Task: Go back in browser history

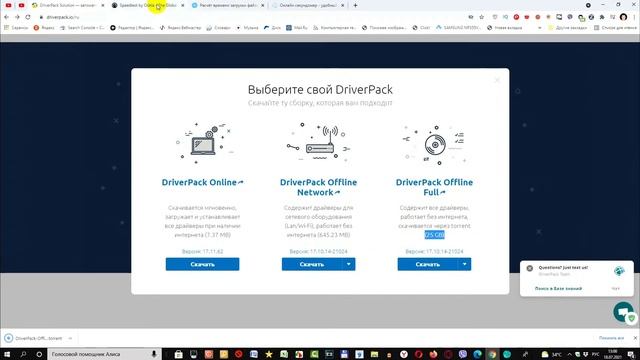Action: click(6, 17)
